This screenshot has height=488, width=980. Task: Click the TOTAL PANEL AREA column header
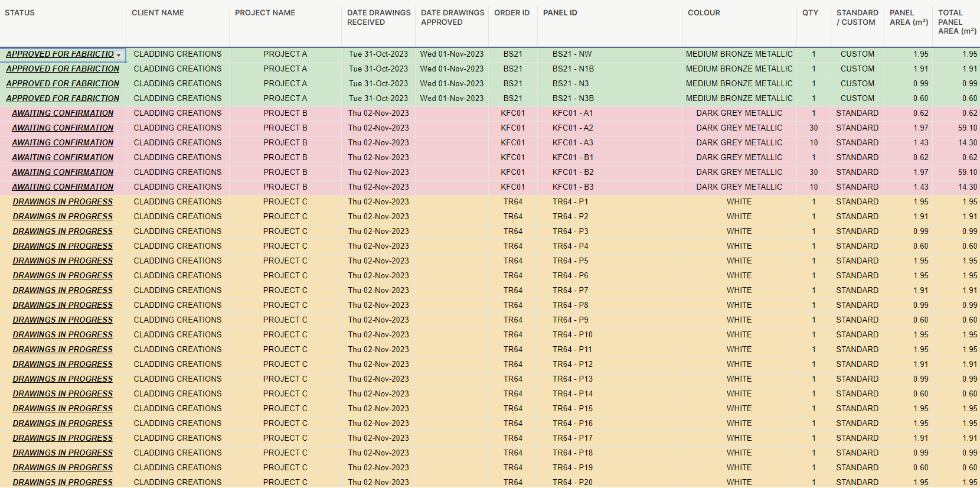(x=956, y=22)
